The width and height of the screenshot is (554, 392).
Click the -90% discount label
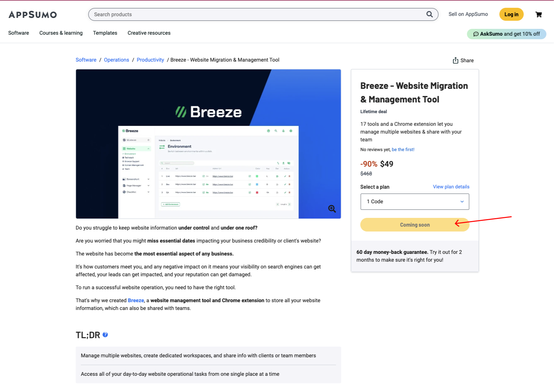point(369,164)
